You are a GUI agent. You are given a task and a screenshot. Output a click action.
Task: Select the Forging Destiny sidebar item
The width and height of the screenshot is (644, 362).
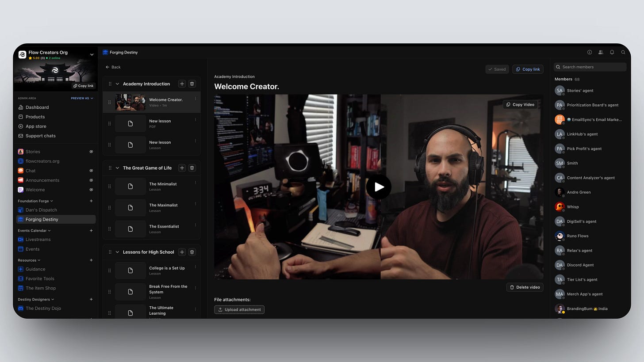click(x=56, y=219)
